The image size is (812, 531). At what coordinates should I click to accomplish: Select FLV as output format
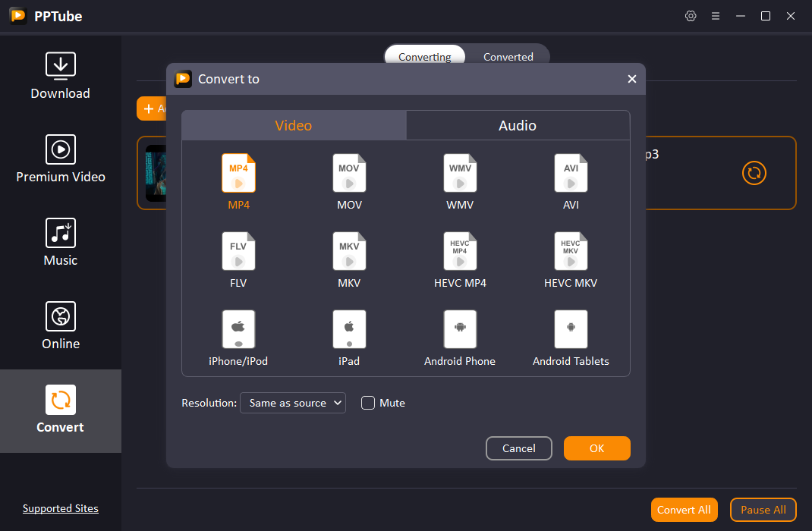click(x=238, y=252)
